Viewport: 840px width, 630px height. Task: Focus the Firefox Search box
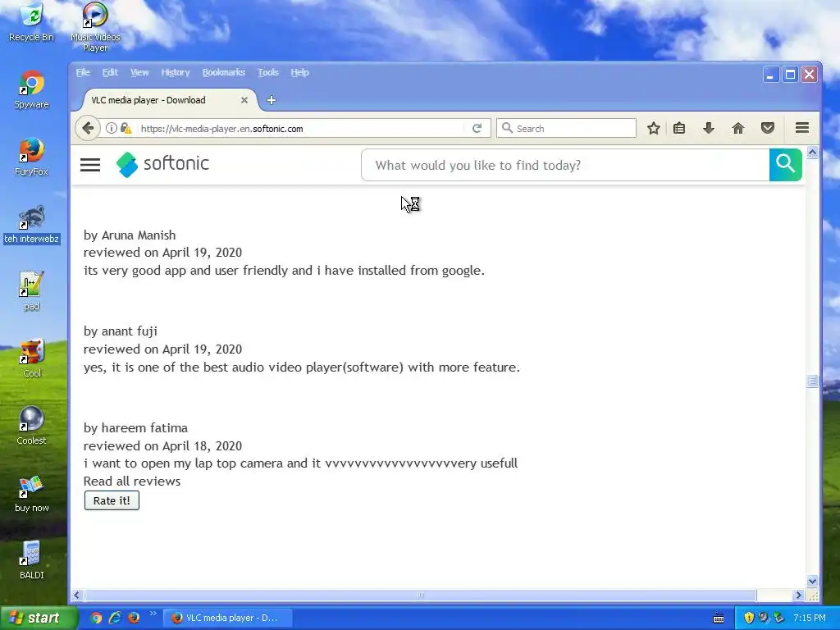coord(567,128)
